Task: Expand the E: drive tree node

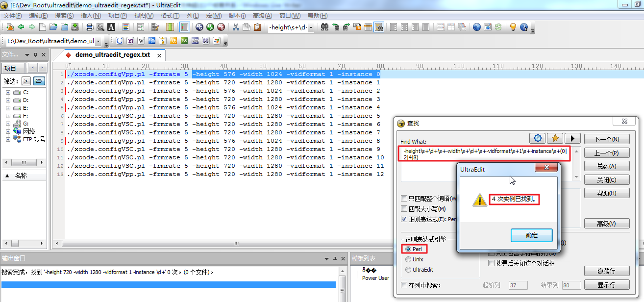Action: click(x=8, y=108)
